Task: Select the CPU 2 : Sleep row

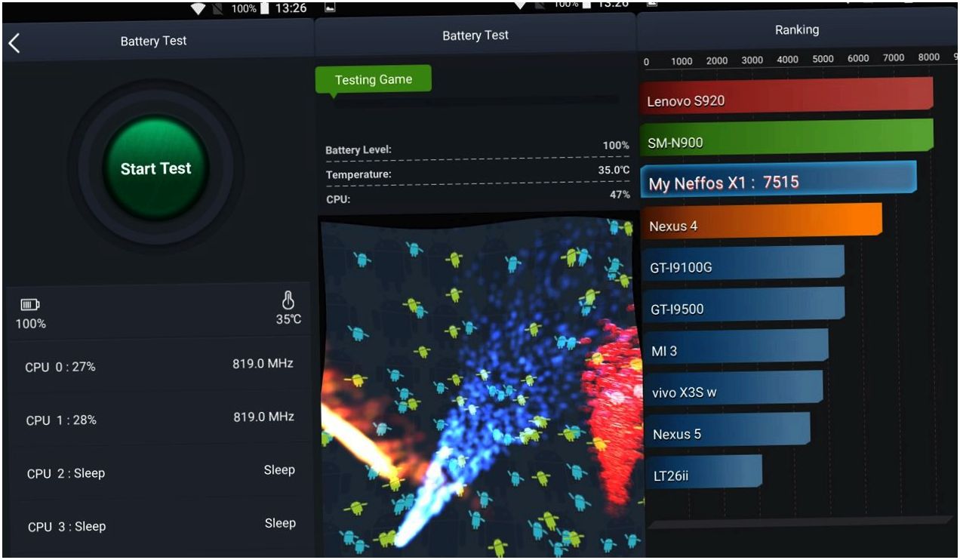Action: click(158, 472)
